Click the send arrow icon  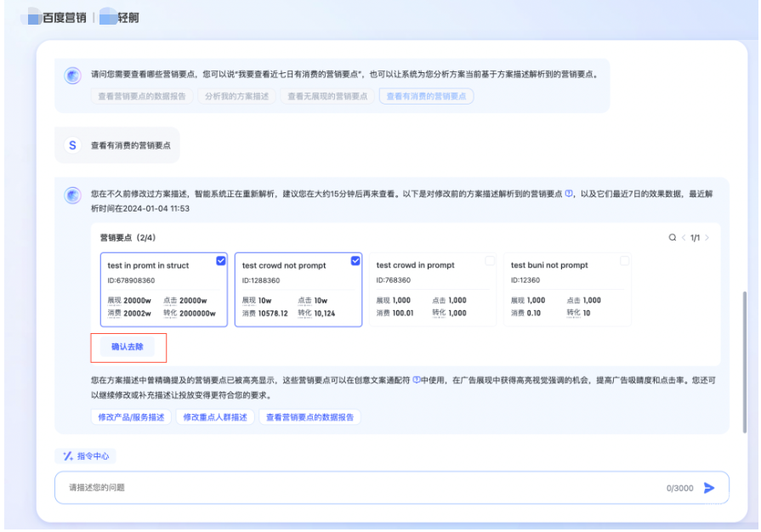coord(710,488)
